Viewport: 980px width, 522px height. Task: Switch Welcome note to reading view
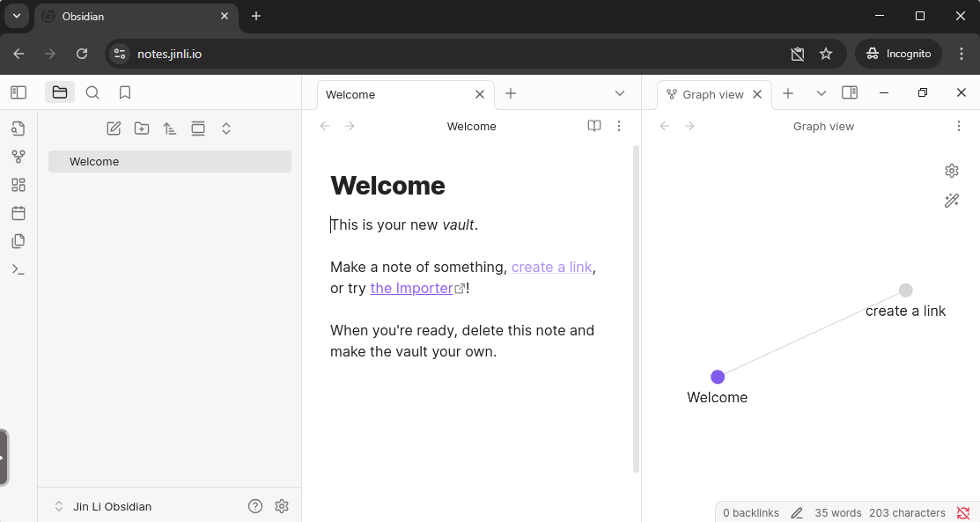click(x=594, y=126)
